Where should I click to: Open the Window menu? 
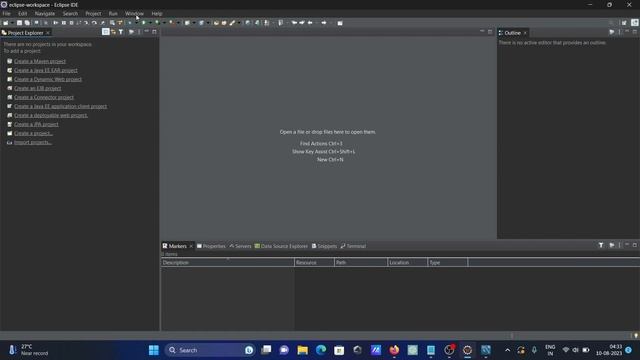(134, 13)
